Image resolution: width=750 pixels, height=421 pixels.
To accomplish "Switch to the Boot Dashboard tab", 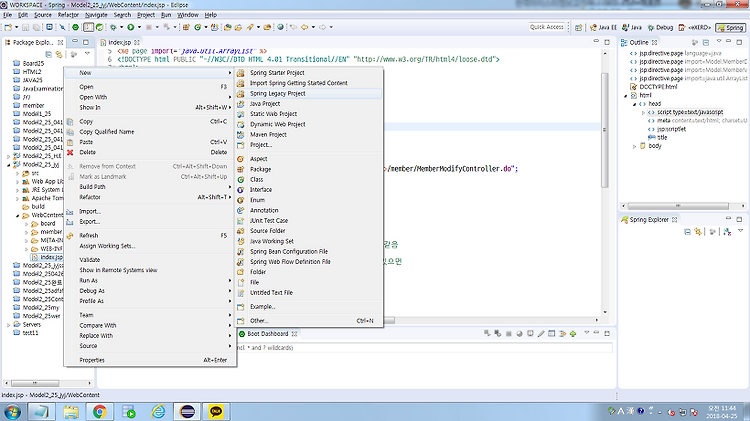I will [x=268, y=334].
